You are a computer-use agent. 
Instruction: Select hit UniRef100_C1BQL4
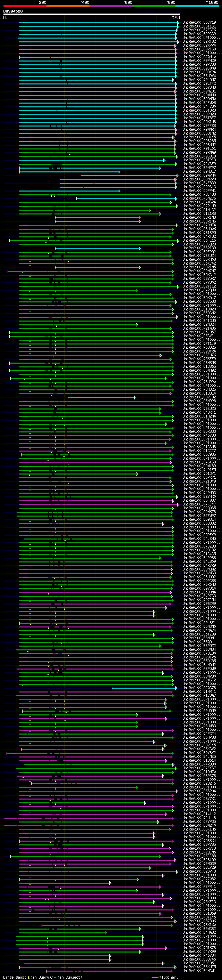point(199,394)
